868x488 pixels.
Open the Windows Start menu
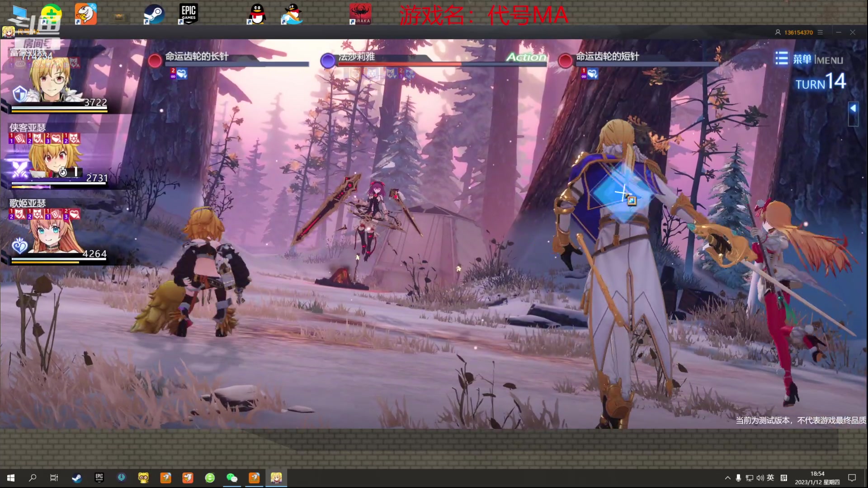[11, 478]
